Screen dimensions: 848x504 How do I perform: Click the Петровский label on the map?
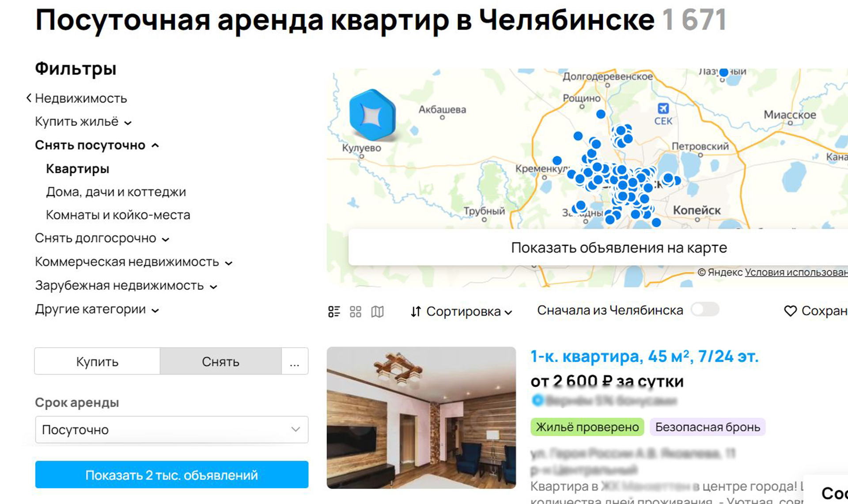coord(700,146)
